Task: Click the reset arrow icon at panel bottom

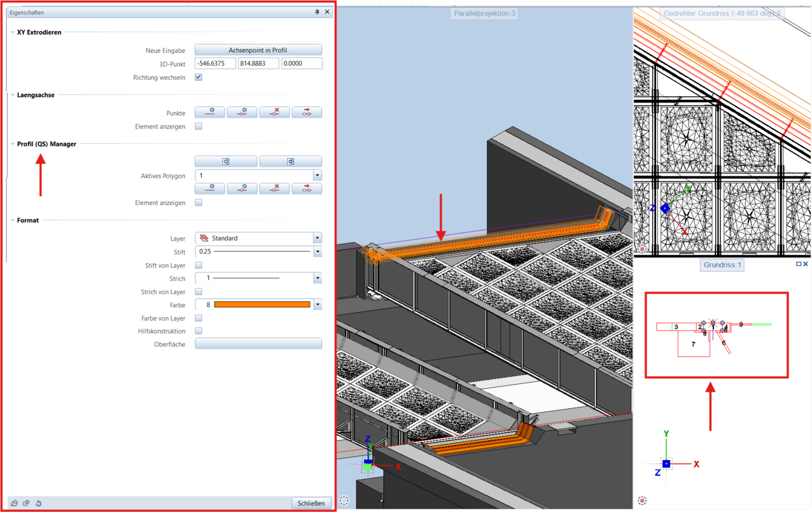Action: [x=39, y=503]
